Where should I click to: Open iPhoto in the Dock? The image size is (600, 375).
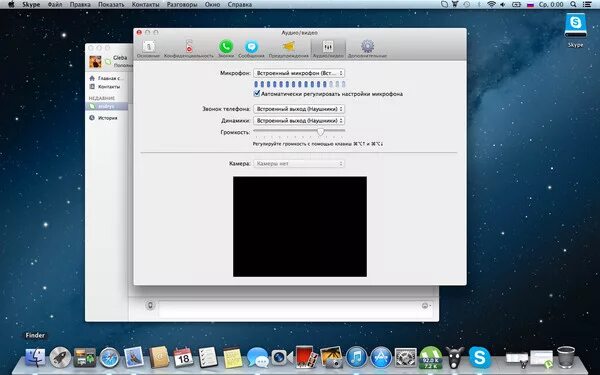click(331, 357)
